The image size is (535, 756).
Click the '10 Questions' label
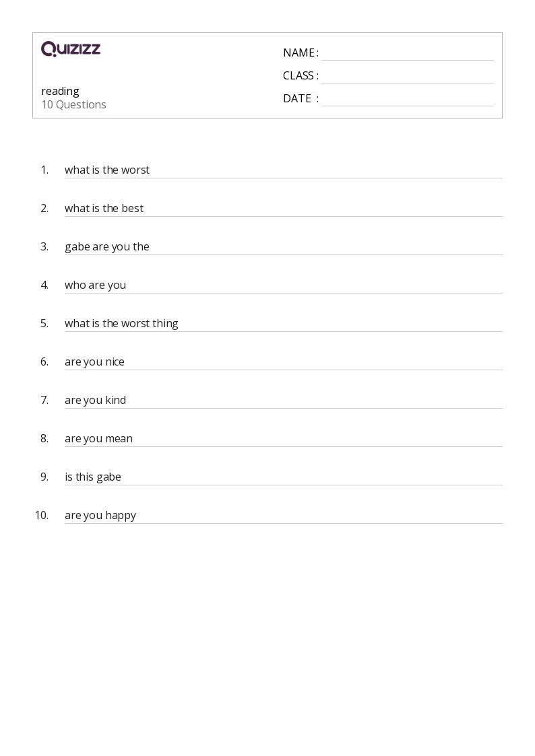[73, 104]
